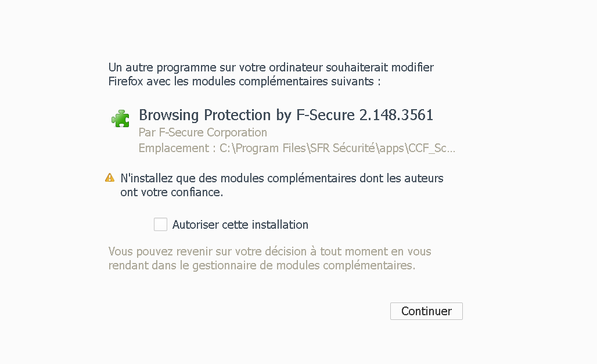Click the "Emplacement" label

[172, 148]
